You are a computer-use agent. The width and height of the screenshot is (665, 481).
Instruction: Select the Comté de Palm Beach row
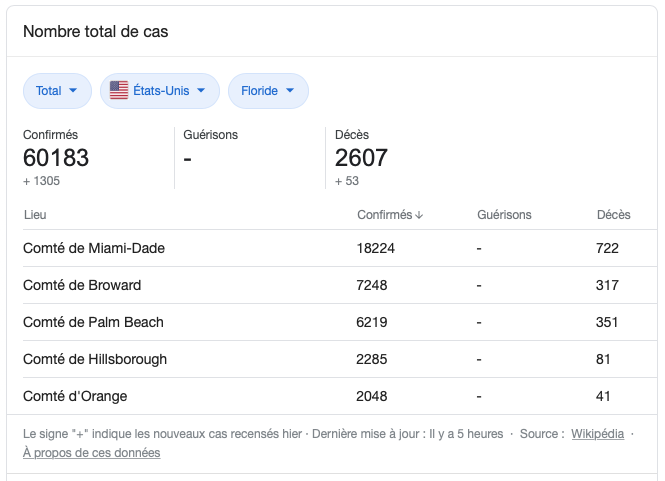pos(93,322)
